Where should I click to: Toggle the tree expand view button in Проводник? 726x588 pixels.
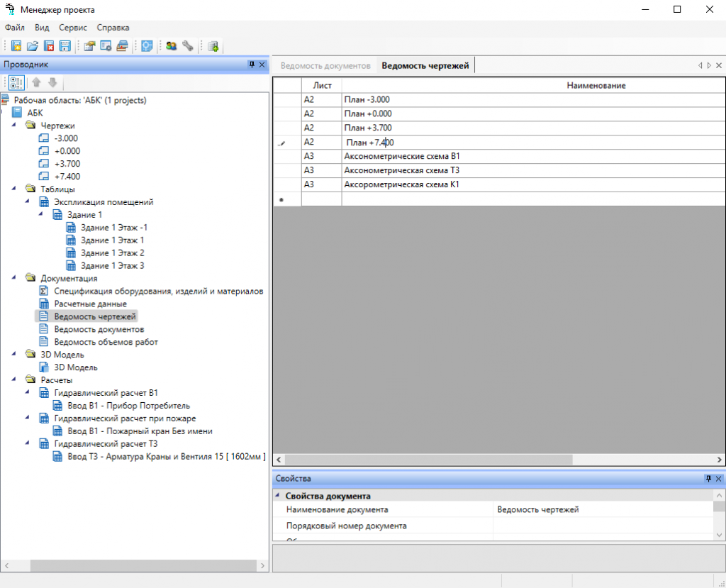coord(16,82)
